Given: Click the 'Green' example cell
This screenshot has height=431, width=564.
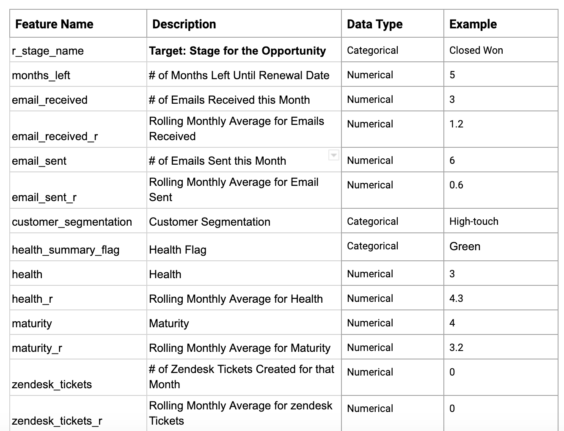Looking at the screenshot, I should [x=501, y=247].
